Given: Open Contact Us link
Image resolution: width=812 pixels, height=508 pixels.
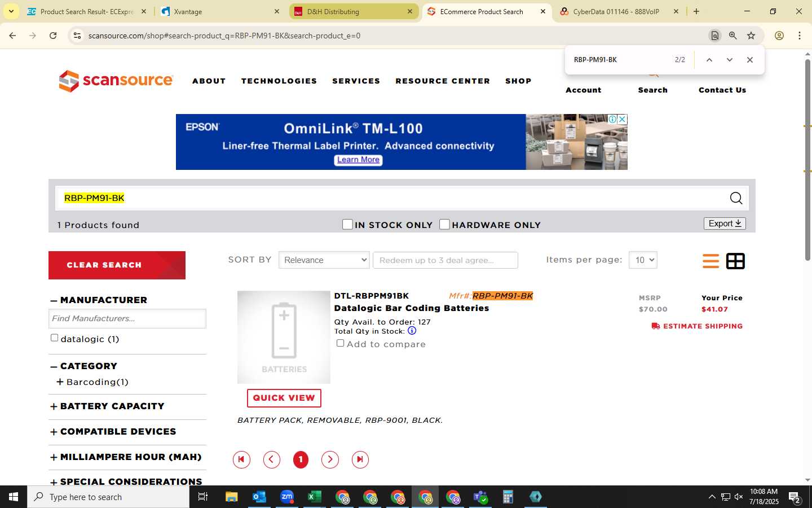Looking at the screenshot, I should [722, 90].
